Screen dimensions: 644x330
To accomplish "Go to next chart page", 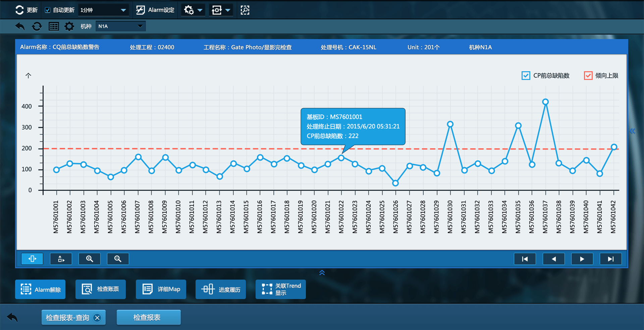I will click(x=582, y=259).
